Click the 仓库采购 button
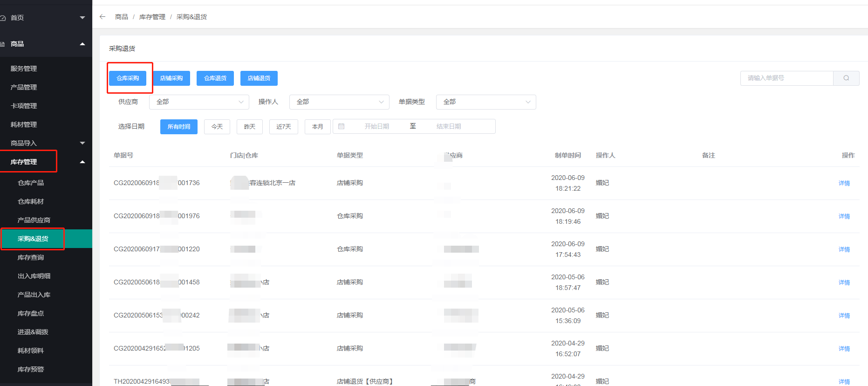The image size is (868, 386). [x=128, y=78]
